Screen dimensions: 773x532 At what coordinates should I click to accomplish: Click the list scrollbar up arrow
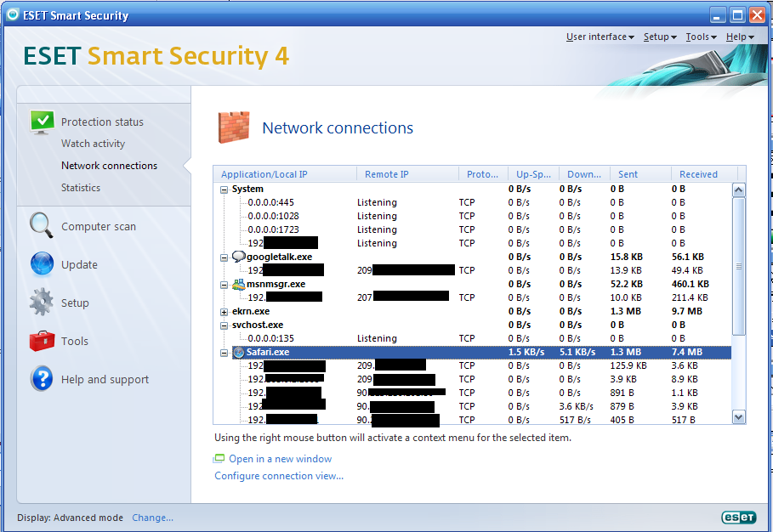pyautogui.click(x=738, y=190)
